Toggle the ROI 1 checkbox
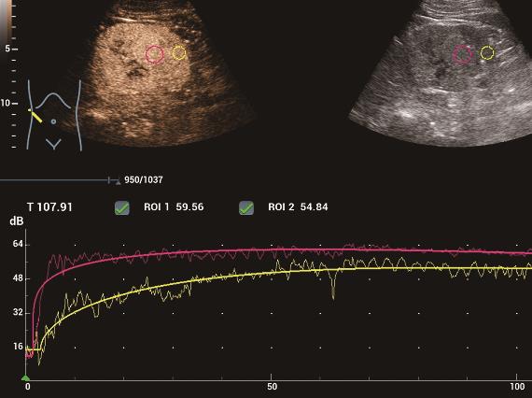Screen dimensions: 532x398 [x=122, y=207]
